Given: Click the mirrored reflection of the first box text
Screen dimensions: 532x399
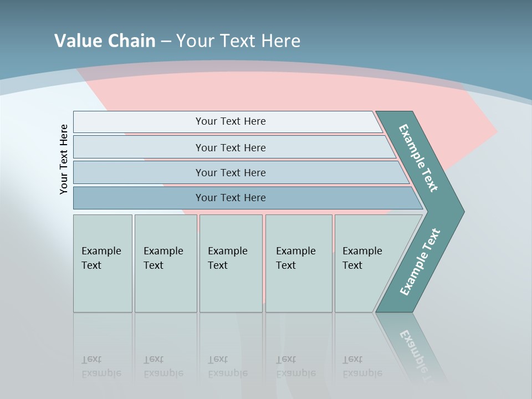Looking at the screenshot, I should click(x=101, y=366).
